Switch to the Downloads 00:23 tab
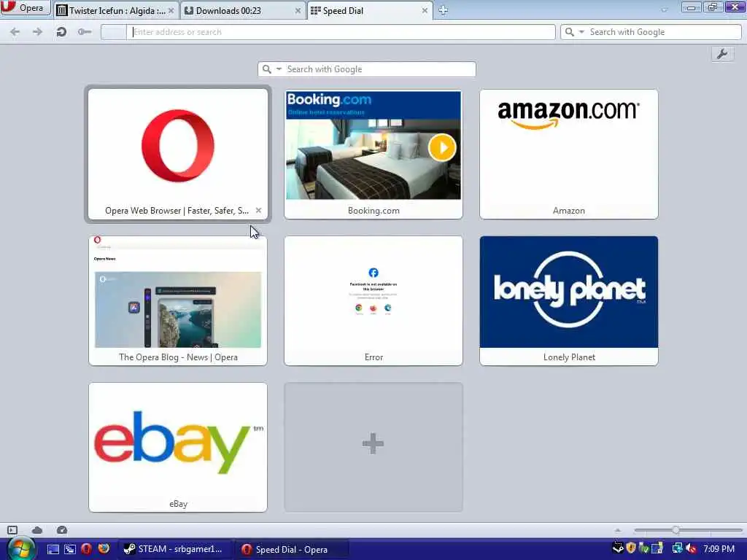 243,10
